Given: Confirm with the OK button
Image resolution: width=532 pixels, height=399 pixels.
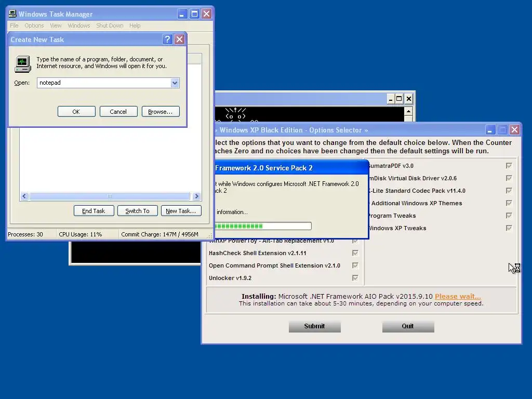Looking at the screenshot, I should (x=76, y=112).
